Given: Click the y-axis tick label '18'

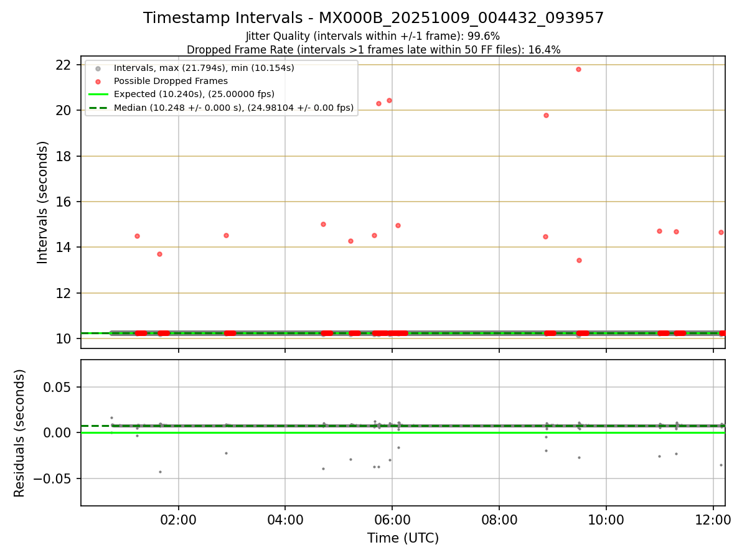Looking at the screenshot, I should click(64, 156).
